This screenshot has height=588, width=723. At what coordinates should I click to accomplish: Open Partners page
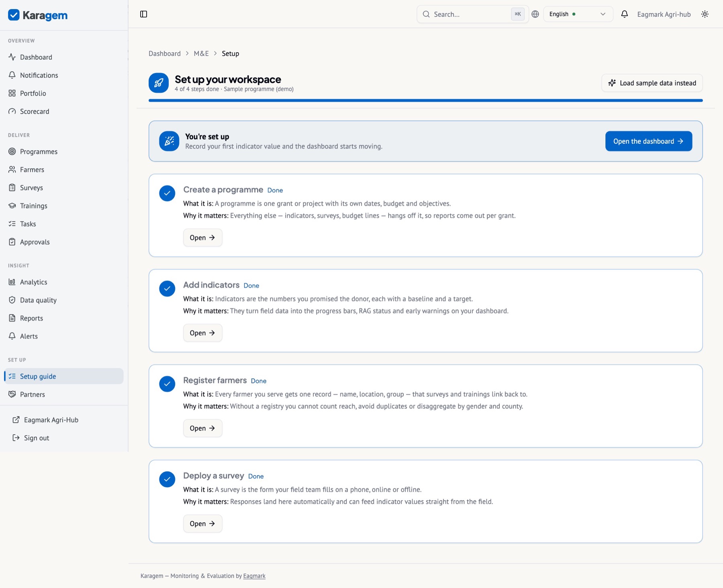(x=64, y=394)
